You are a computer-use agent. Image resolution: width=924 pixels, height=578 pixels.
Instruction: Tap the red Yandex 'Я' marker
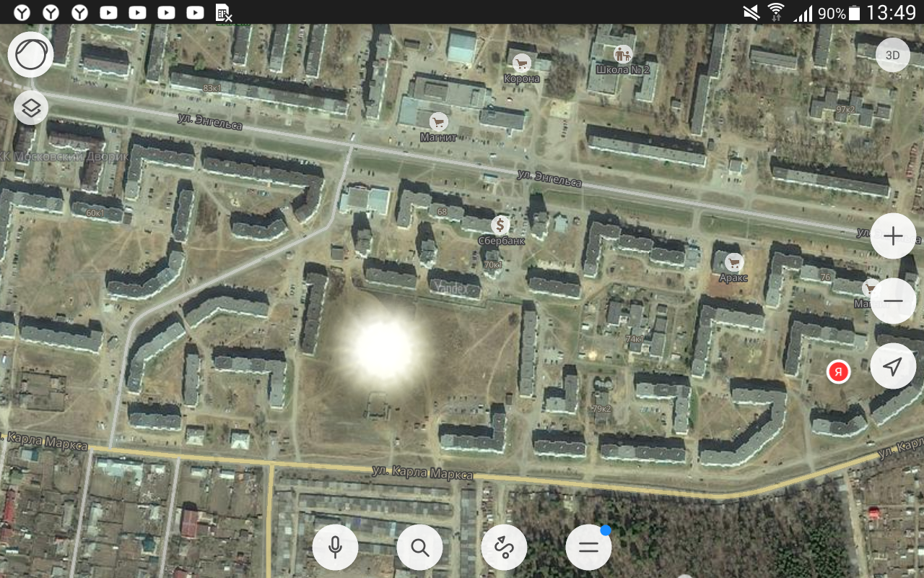838,372
